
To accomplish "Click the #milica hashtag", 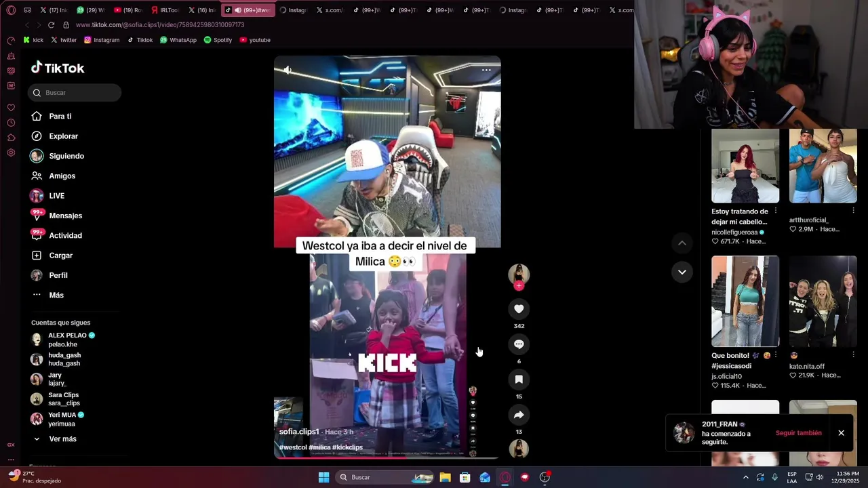I will point(319,447).
